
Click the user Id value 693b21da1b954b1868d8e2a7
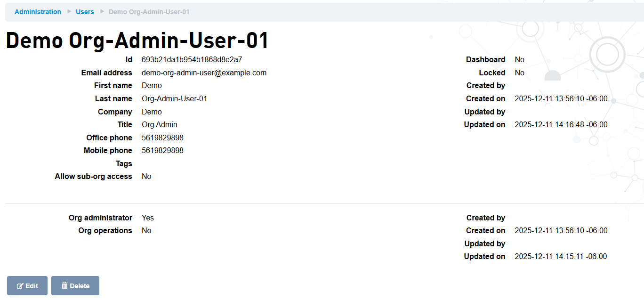[x=192, y=60]
